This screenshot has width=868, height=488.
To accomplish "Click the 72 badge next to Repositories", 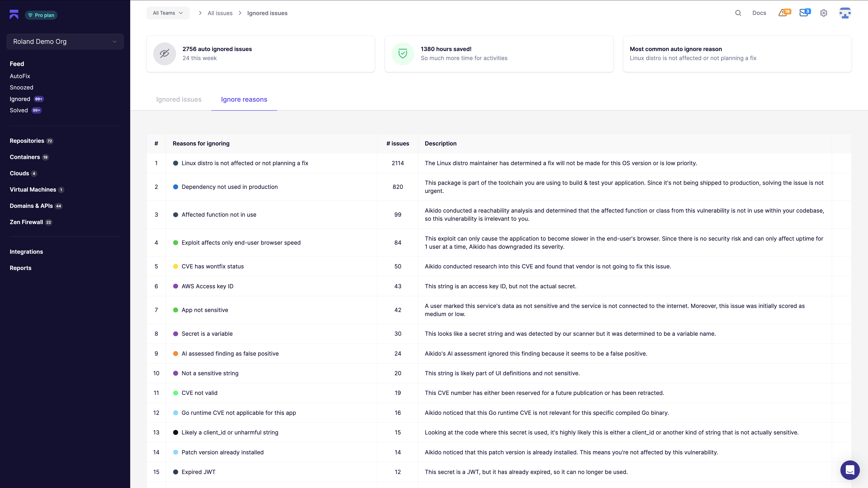I will tap(50, 141).
